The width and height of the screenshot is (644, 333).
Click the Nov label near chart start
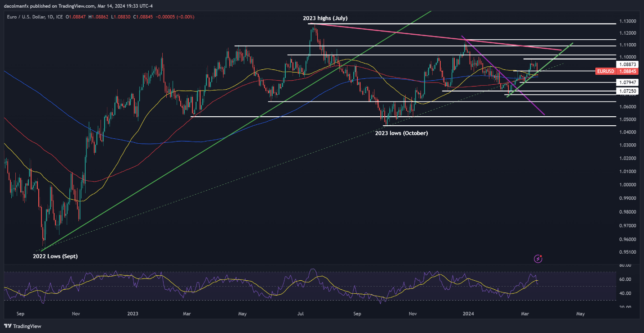(76, 313)
